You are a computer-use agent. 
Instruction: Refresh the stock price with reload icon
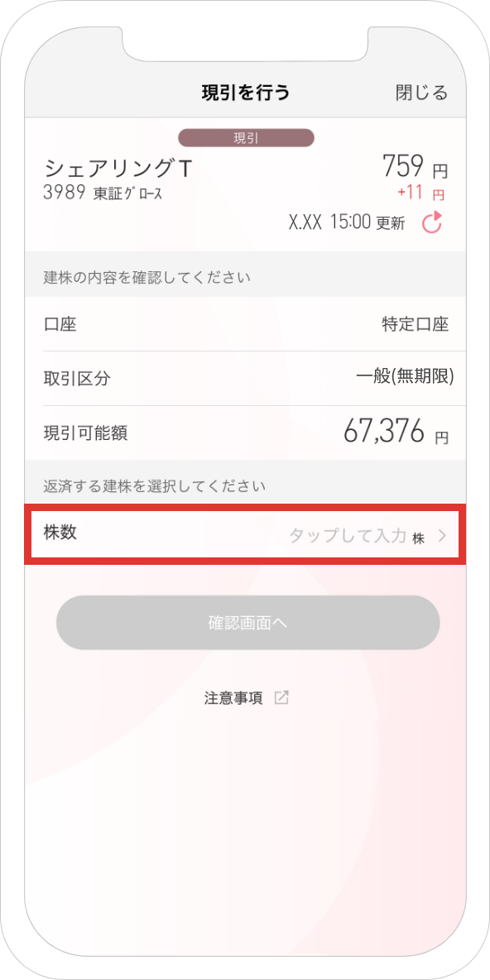(431, 222)
